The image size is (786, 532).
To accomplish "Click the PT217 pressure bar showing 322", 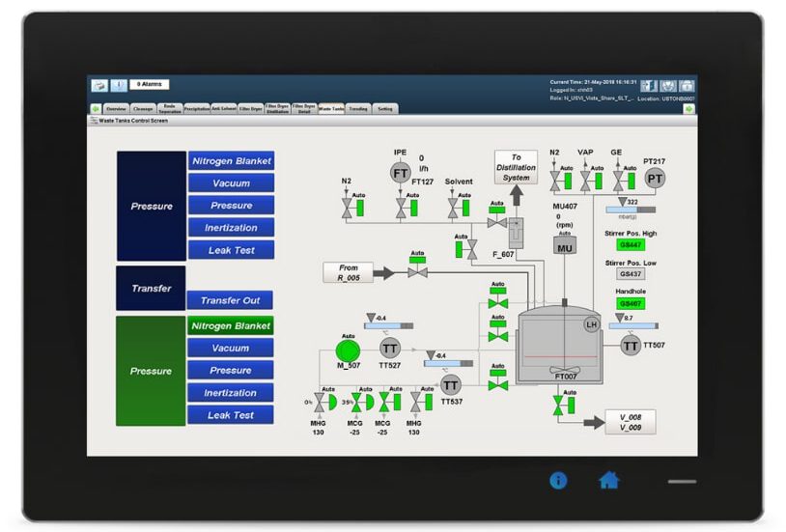I will click(631, 210).
